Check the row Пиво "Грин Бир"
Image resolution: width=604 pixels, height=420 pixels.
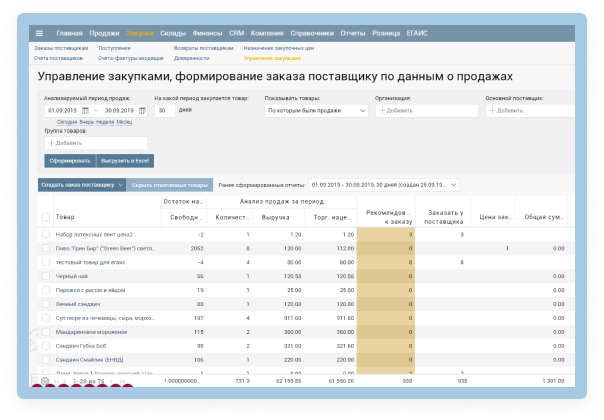[46, 248]
